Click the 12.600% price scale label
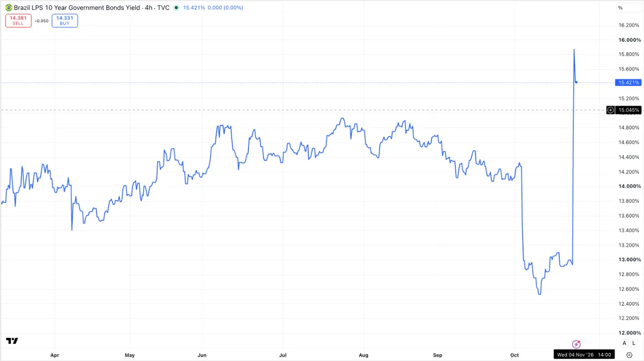644x361 pixels. click(x=628, y=289)
